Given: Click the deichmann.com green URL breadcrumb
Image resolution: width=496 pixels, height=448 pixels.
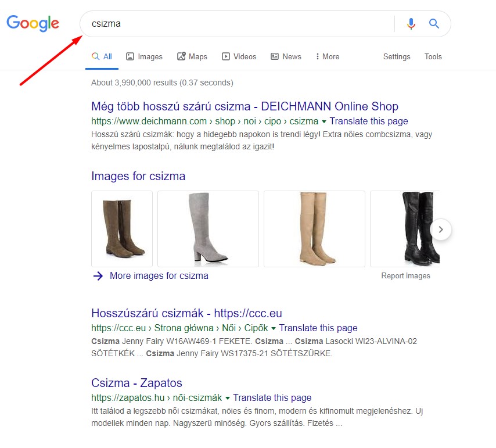Looking at the screenshot, I should click(x=204, y=121).
